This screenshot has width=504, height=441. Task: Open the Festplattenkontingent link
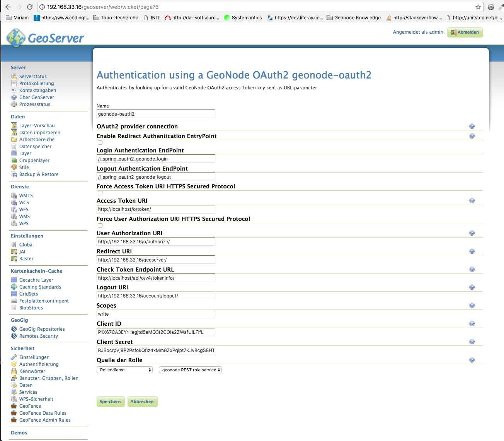44,301
